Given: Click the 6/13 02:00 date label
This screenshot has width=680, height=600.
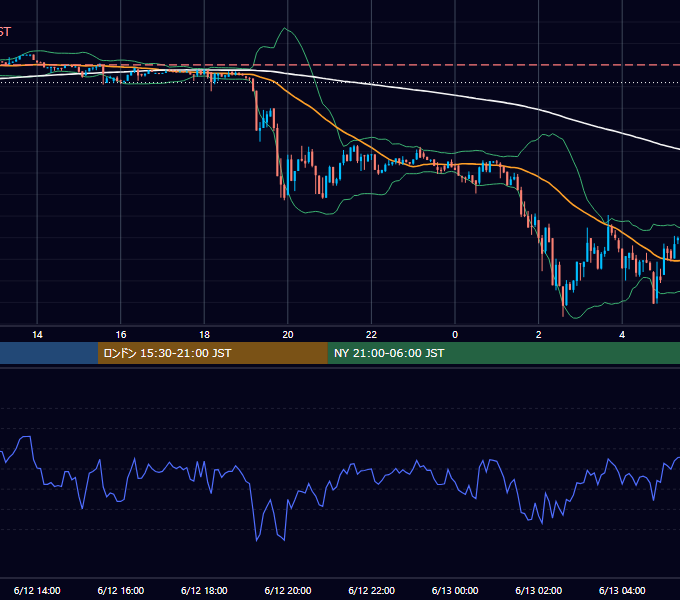Looking at the screenshot, I should click(539, 590).
